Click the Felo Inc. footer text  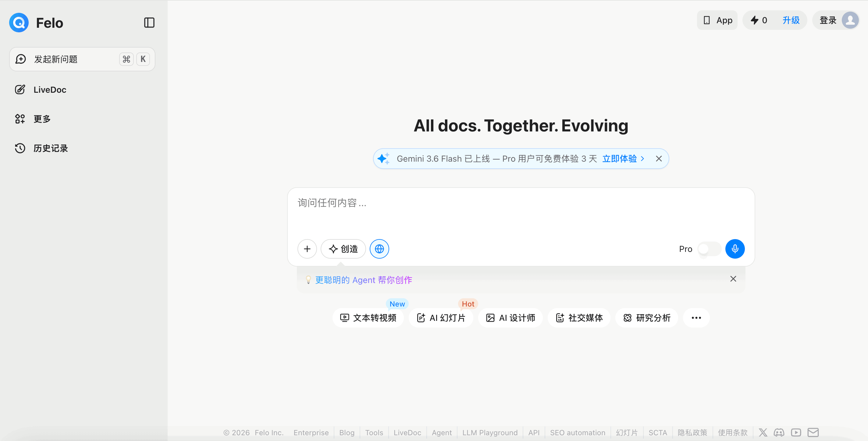point(269,432)
